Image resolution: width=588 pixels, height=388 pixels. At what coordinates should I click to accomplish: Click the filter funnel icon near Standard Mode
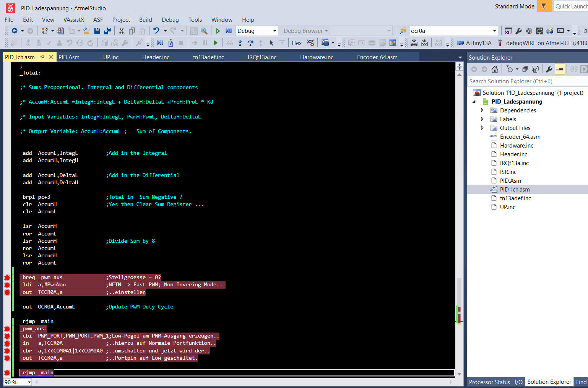[544, 6]
